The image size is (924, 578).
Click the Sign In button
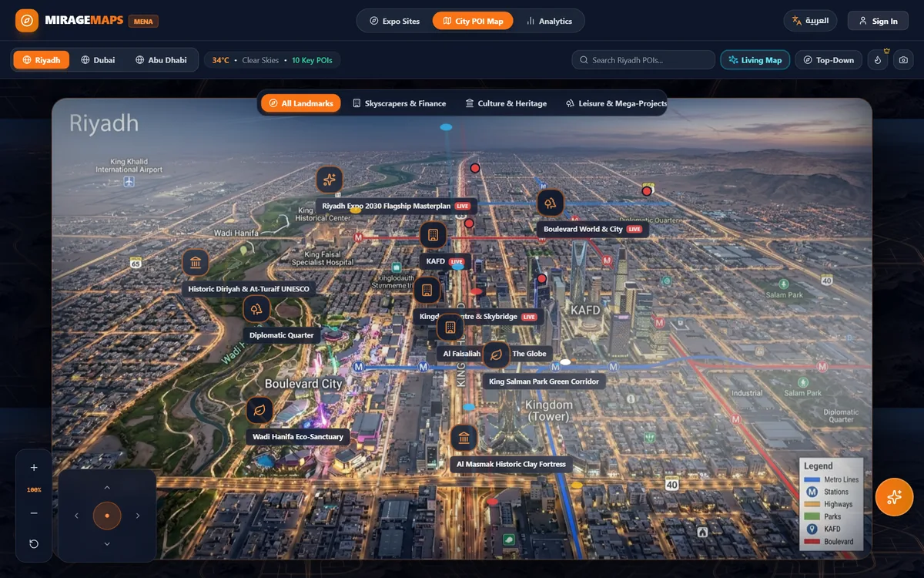pyautogui.click(x=878, y=21)
